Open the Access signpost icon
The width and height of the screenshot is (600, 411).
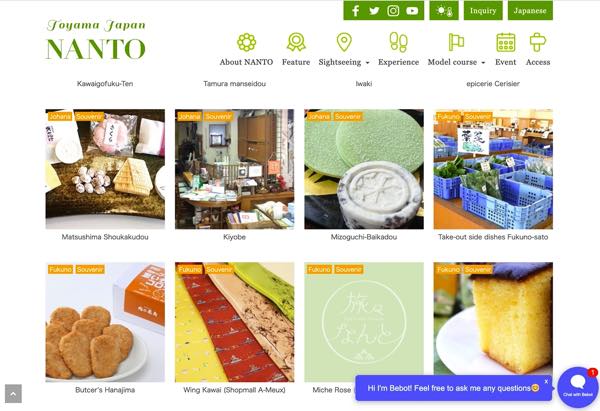click(538, 42)
